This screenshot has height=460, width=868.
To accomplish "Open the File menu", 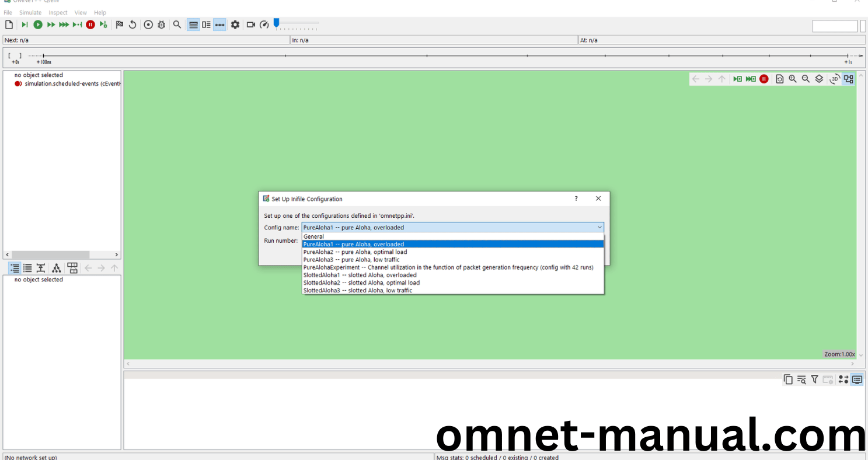I will pos(8,12).
